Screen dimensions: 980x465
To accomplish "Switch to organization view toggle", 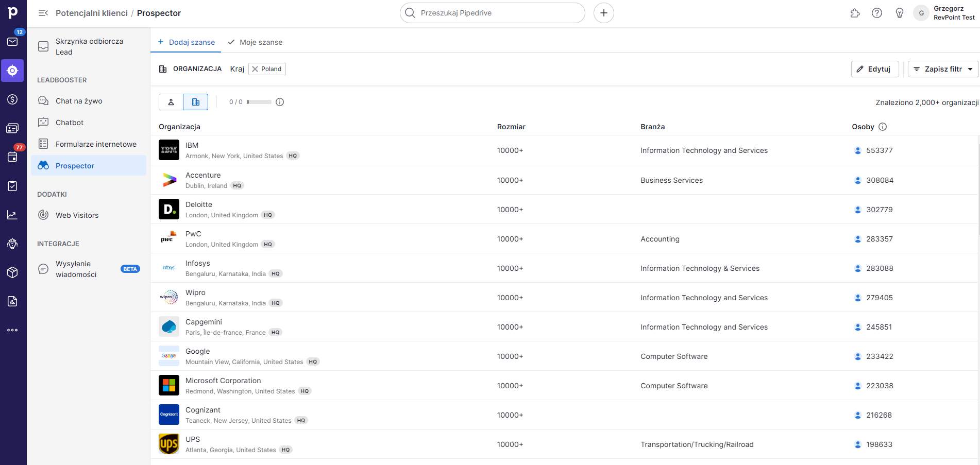I will [196, 102].
